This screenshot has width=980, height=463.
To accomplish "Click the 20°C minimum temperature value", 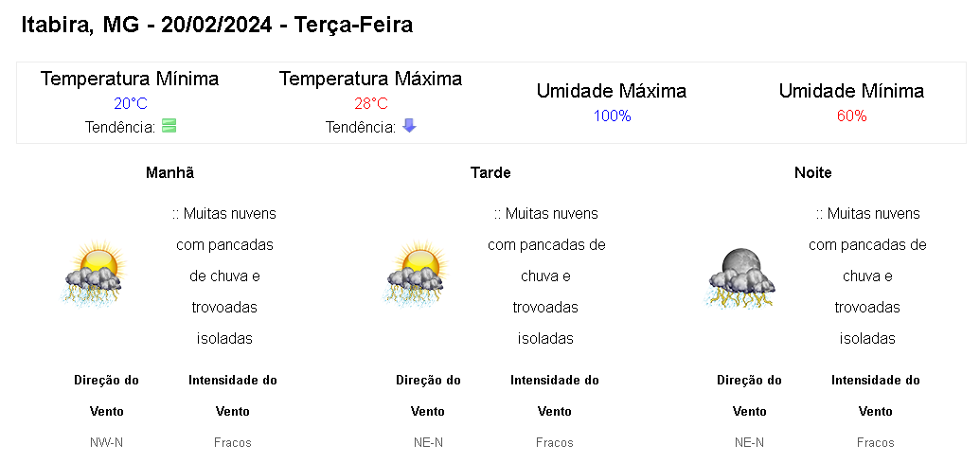I will tap(131, 104).
